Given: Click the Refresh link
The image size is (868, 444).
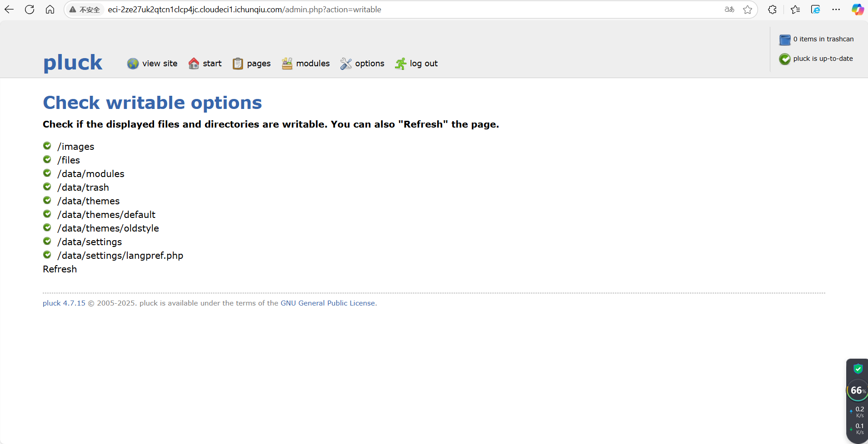Looking at the screenshot, I should [x=60, y=269].
